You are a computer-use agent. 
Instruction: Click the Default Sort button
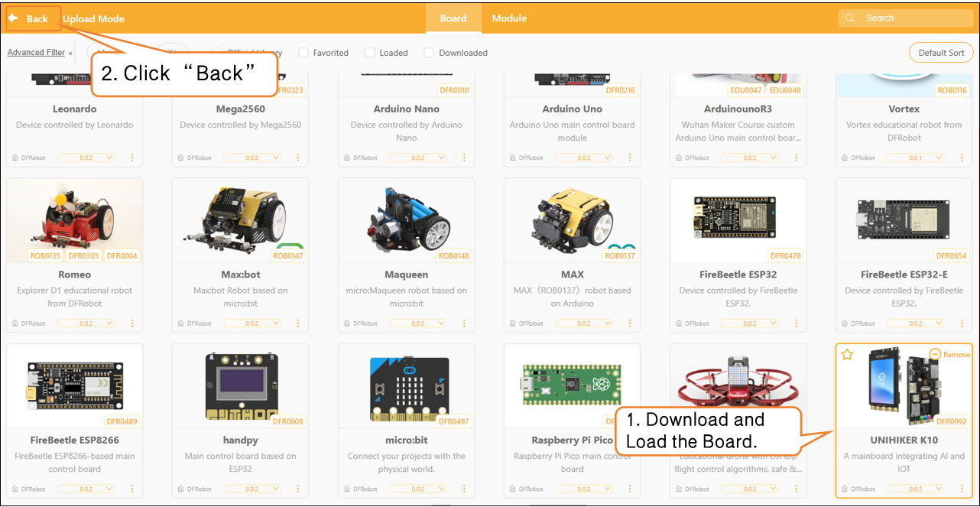941,53
